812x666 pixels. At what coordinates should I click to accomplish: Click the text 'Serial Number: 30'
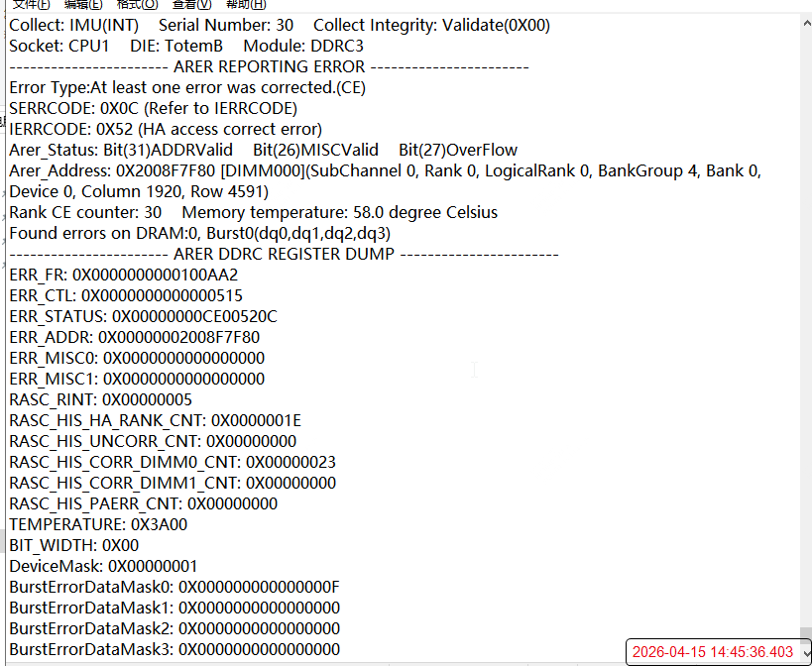pos(225,25)
